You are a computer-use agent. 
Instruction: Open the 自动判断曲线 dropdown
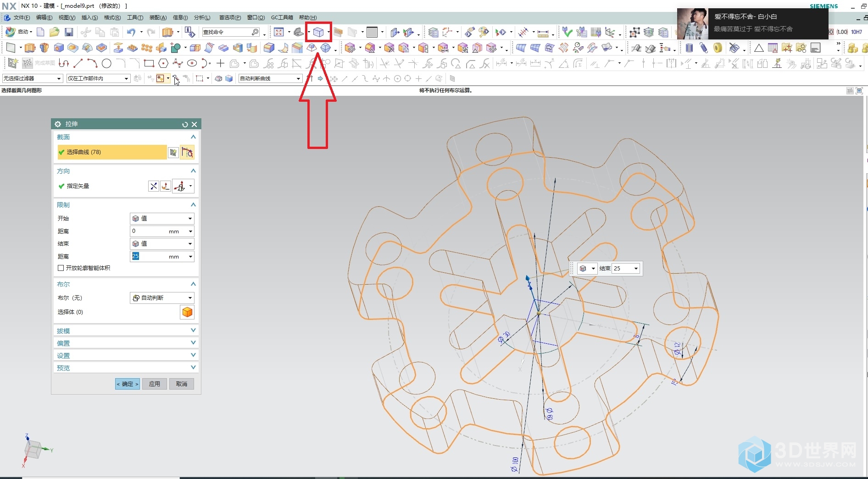tap(270, 78)
